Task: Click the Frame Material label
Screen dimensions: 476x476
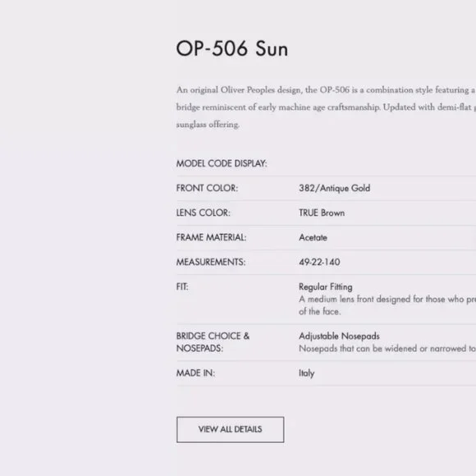Action: 211,237
